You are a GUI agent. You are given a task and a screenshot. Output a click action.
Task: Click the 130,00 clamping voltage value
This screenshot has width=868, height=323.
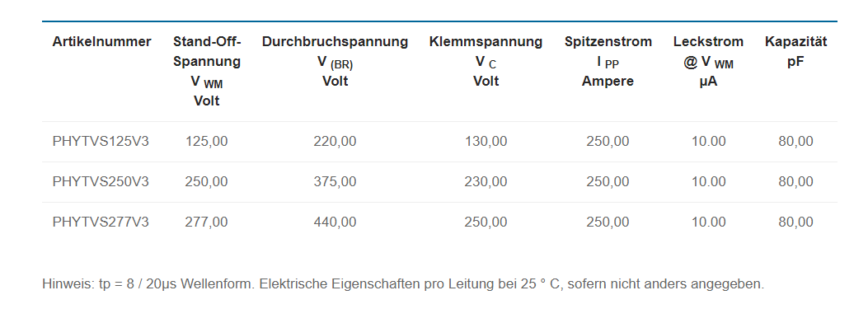[x=486, y=142]
